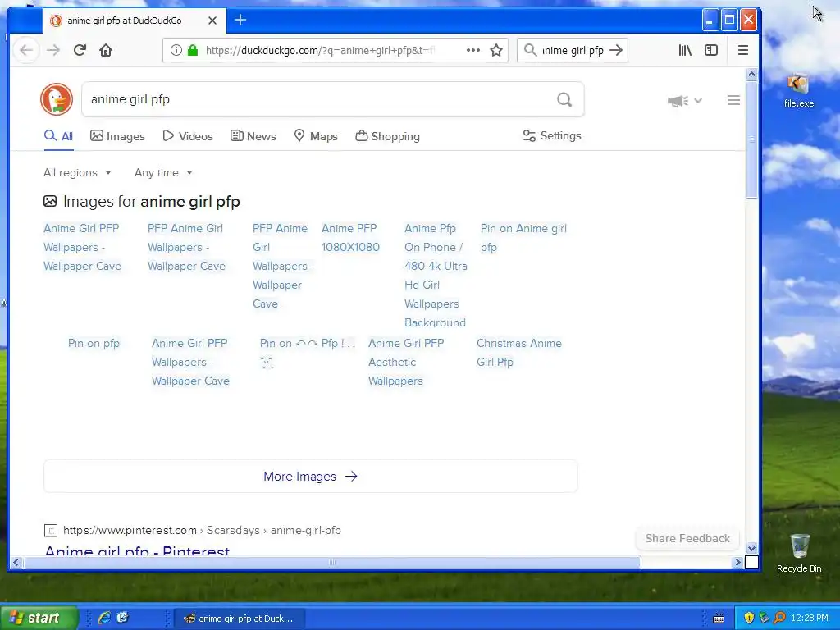
Task: Click the horizontal scrollbar left arrow
Action: pyautogui.click(x=16, y=562)
